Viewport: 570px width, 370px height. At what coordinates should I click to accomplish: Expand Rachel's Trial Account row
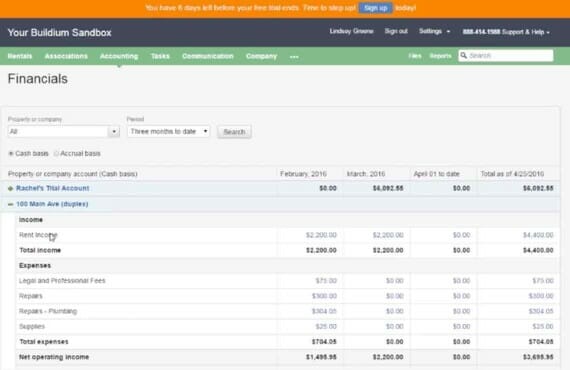click(x=11, y=188)
